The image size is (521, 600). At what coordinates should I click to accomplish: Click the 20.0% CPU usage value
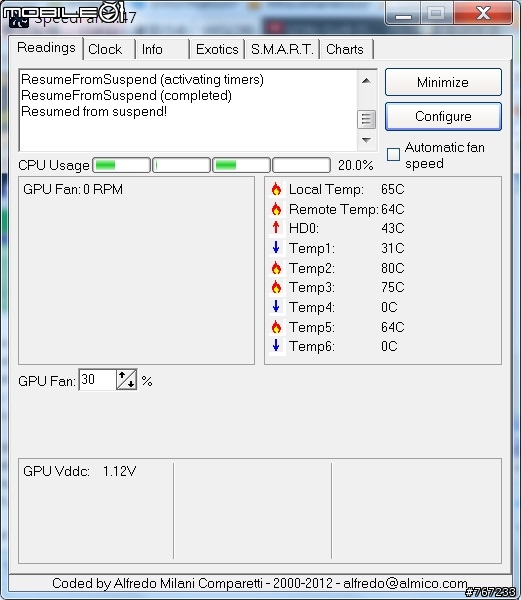tap(355, 165)
